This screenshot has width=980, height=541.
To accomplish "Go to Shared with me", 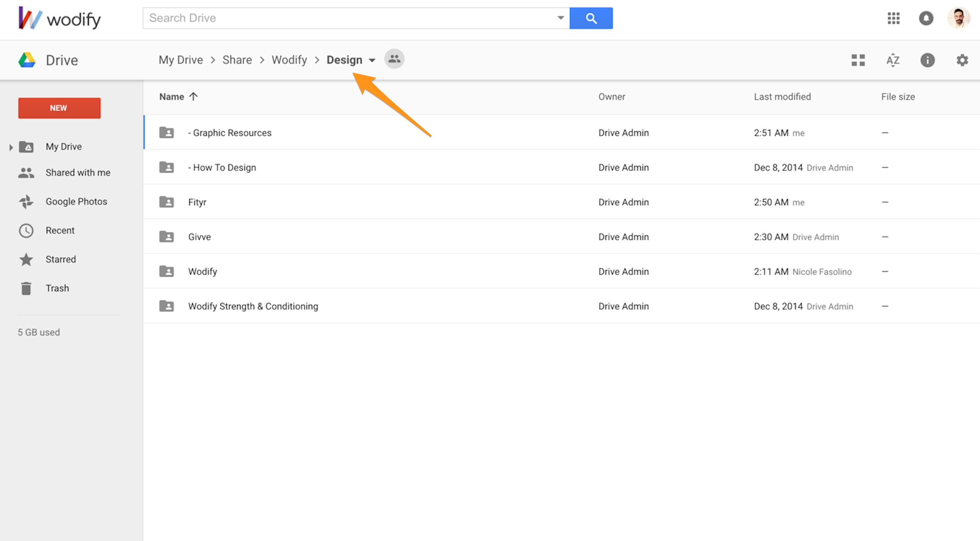I will pos(77,172).
